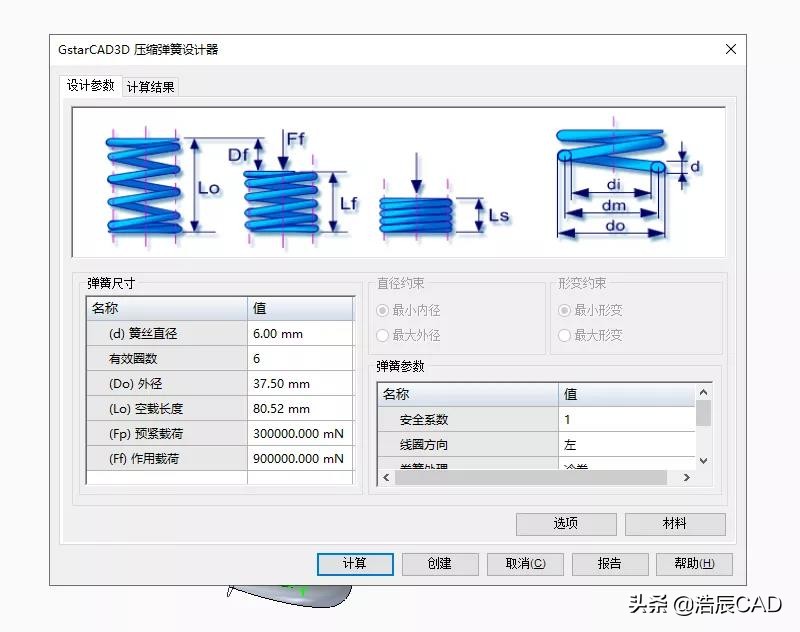The image size is (800, 632).
Task: Open the 计算结果 tab
Action: tap(151, 87)
